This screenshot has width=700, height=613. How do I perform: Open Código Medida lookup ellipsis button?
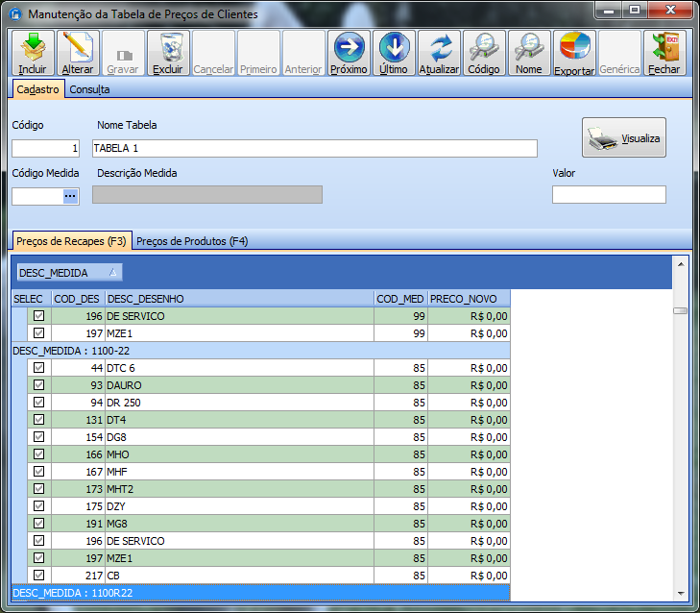pos(70,196)
